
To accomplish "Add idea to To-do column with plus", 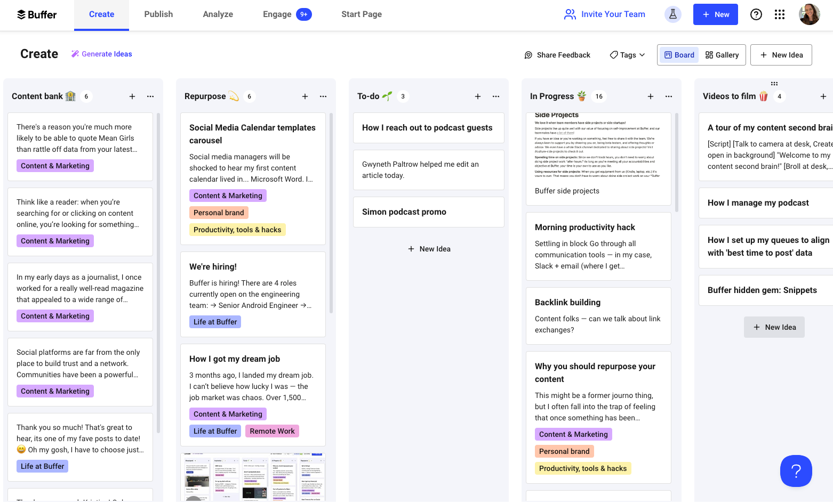I will click(478, 96).
